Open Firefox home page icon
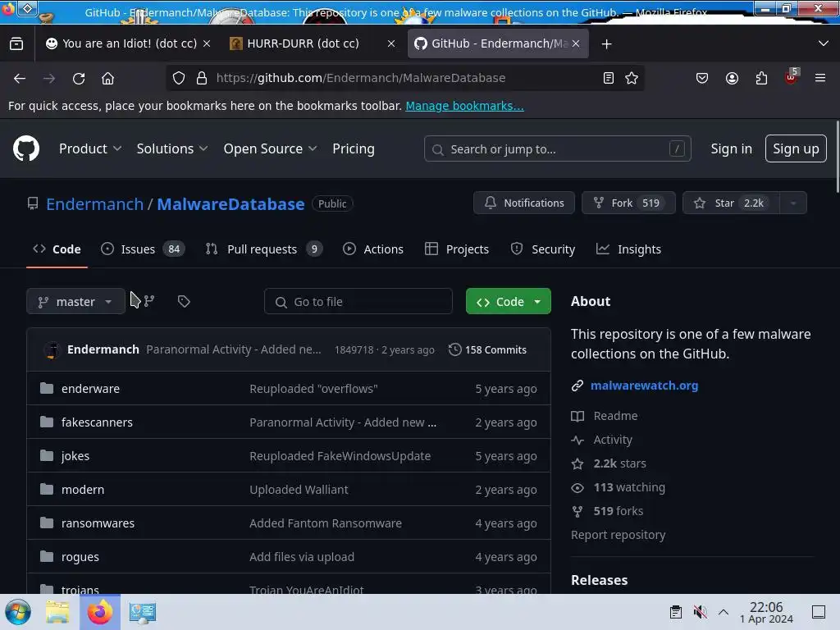The width and height of the screenshot is (840, 630). 107,78
